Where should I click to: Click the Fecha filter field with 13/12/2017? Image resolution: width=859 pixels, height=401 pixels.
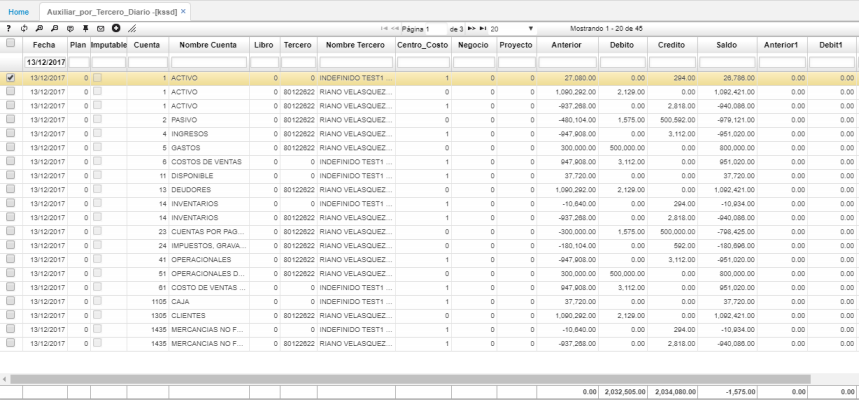[43, 62]
